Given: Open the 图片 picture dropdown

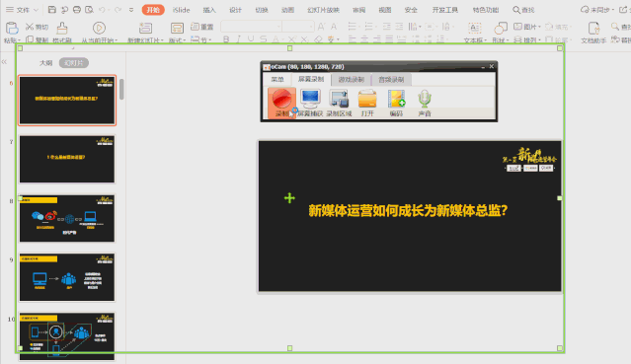Looking at the screenshot, I should [526, 27].
